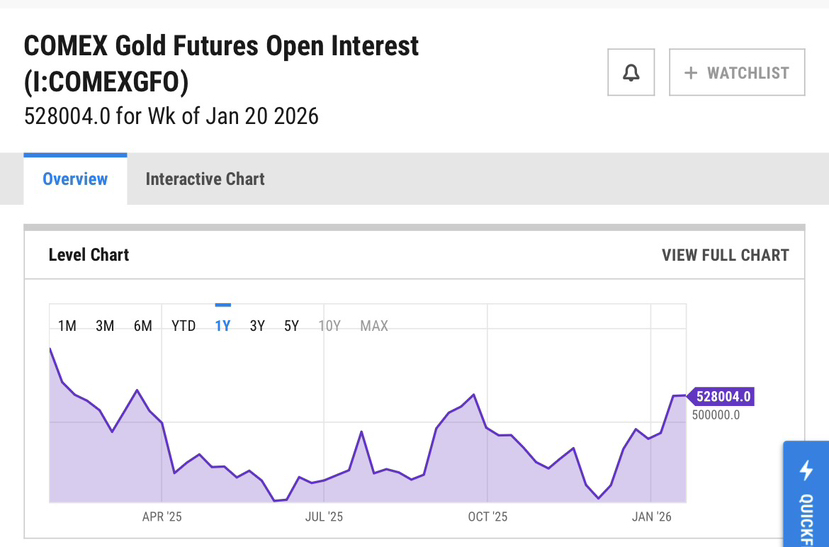Click the 528004.0 current value label
The image size is (829, 547).
click(x=722, y=397)
